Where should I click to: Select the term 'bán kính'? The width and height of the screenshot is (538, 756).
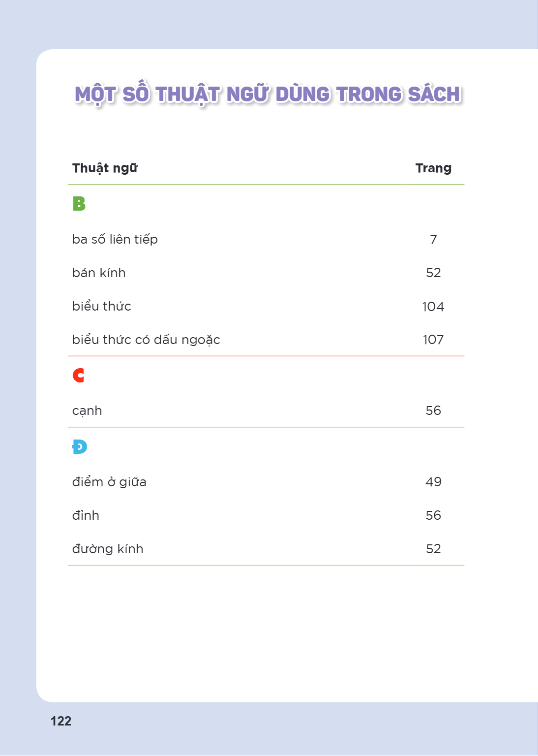tap(99, 273)
